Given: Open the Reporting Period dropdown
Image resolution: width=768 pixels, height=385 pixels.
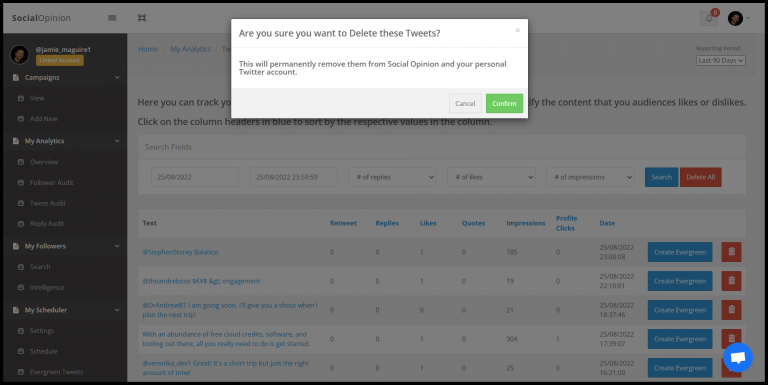Looking at the screenshot, I should coord(720,60).
